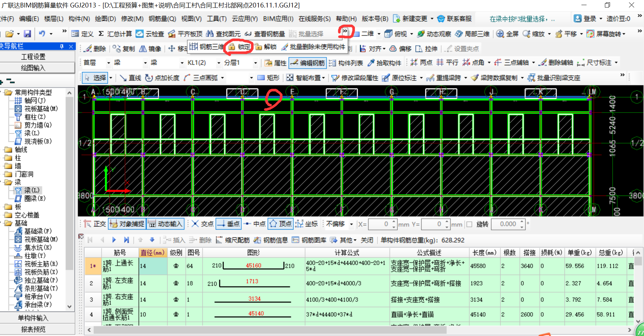
Task: Toggle 动态输入 dynamic input
Action: [x=166, y=224]
